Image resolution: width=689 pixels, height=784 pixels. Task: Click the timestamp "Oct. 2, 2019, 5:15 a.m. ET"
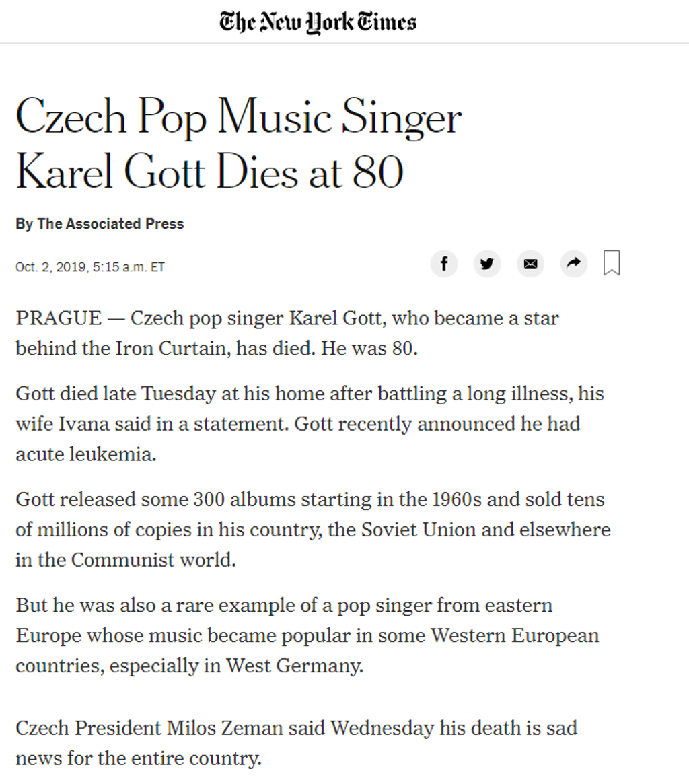(90, 267)
